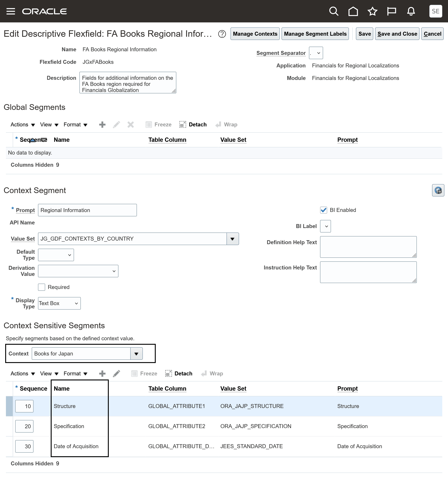Open the Watchlist flag icon

391,11
